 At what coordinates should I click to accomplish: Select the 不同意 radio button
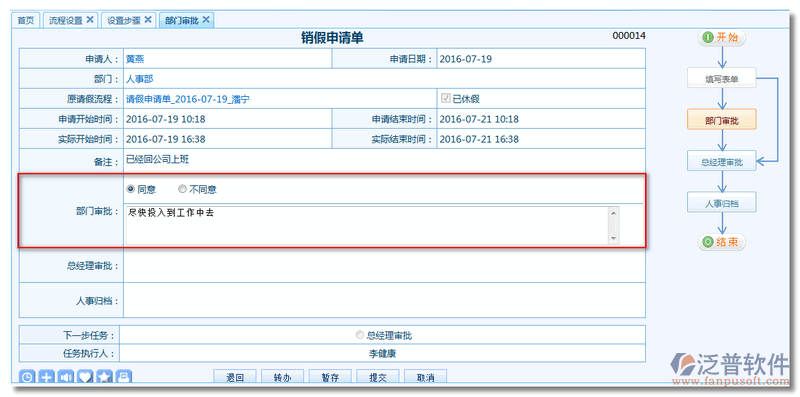[x=182, y=189]
